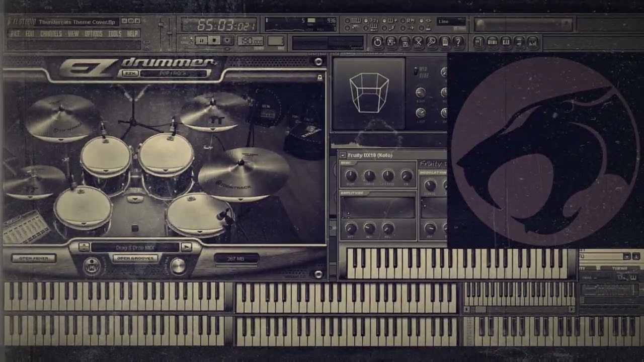The image size is (644, 362).
Task: Show the step sequencer window icon
Action: 493,42
